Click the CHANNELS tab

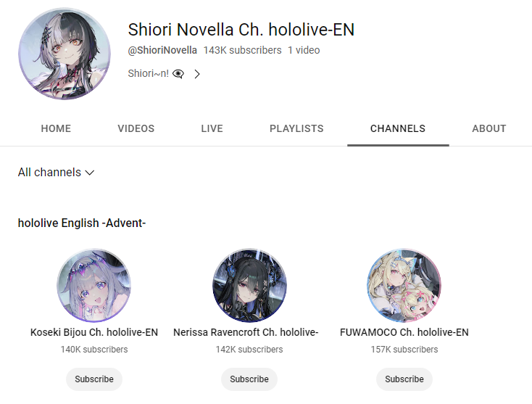398,128
